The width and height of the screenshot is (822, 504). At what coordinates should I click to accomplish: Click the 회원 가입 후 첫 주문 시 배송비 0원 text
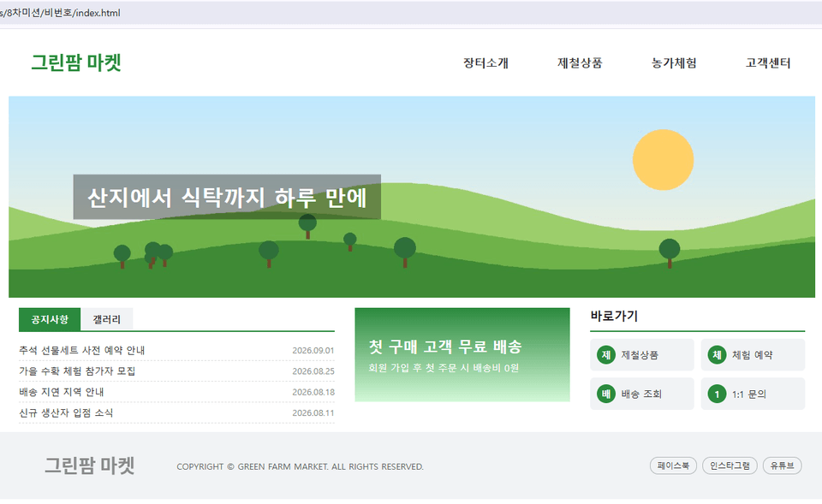pos(444,368)
